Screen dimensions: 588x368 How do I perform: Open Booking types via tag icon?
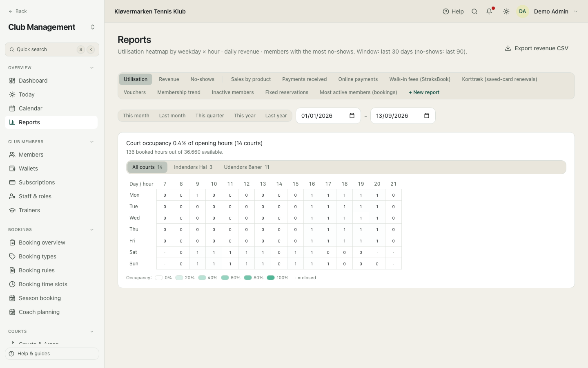point(12,256)
